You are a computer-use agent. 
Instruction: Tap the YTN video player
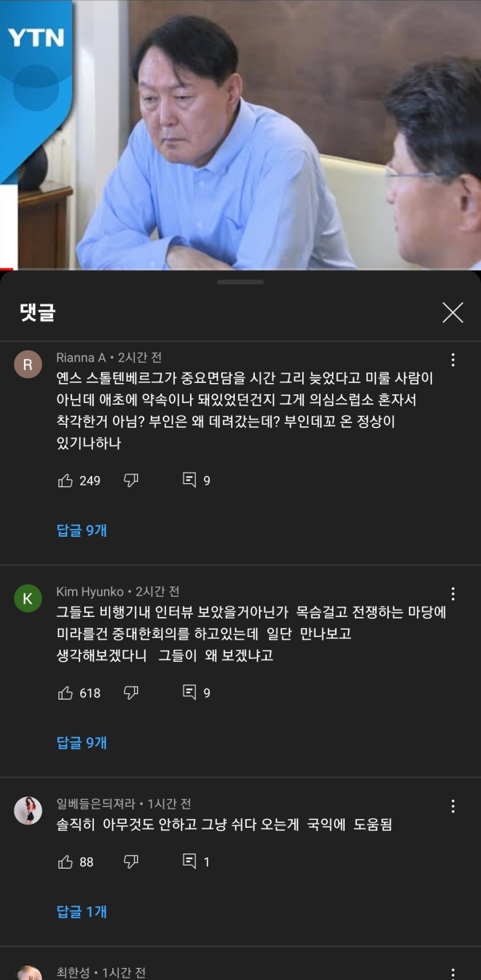pos(240,135)
